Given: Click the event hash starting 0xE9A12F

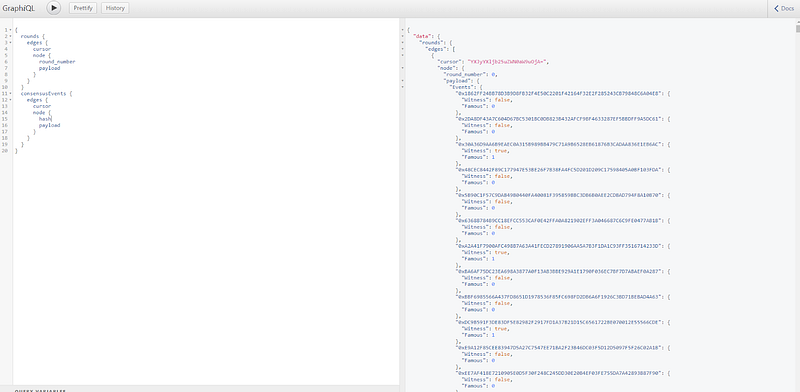Looking at the screenshot, I should point(560,348).
